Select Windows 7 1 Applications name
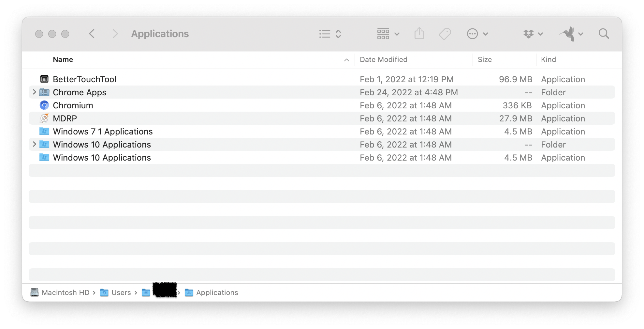The image size is (644, 329). pyautogui.click(x=103, y=132)
